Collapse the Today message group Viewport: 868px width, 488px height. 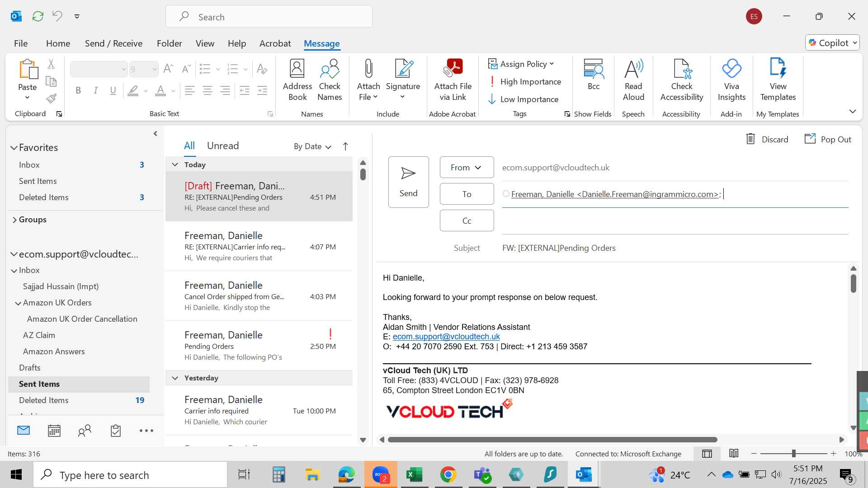coord(175,164)
